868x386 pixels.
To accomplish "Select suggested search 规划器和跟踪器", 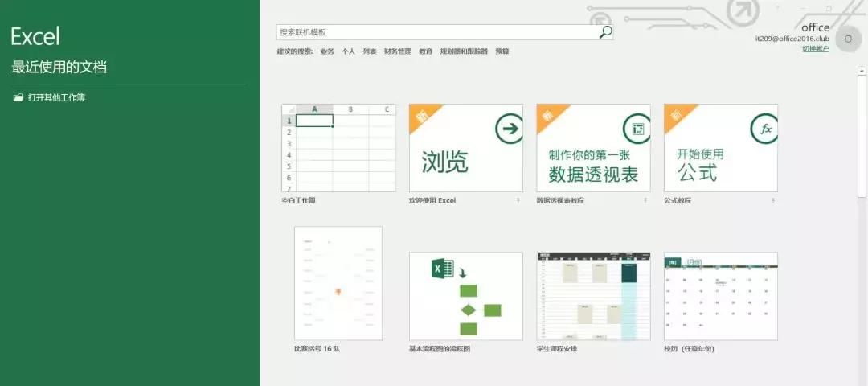I will pyautogui.click(x=464, y=51).
